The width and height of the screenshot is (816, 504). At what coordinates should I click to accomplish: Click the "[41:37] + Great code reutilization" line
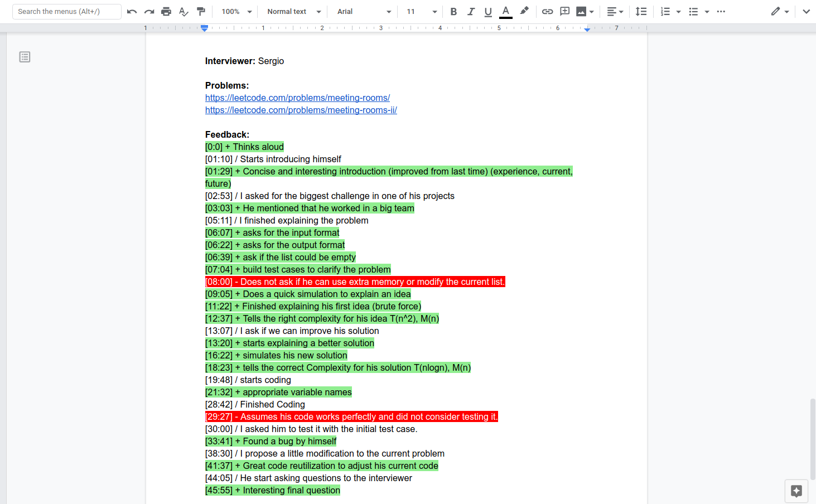point(322,466)
